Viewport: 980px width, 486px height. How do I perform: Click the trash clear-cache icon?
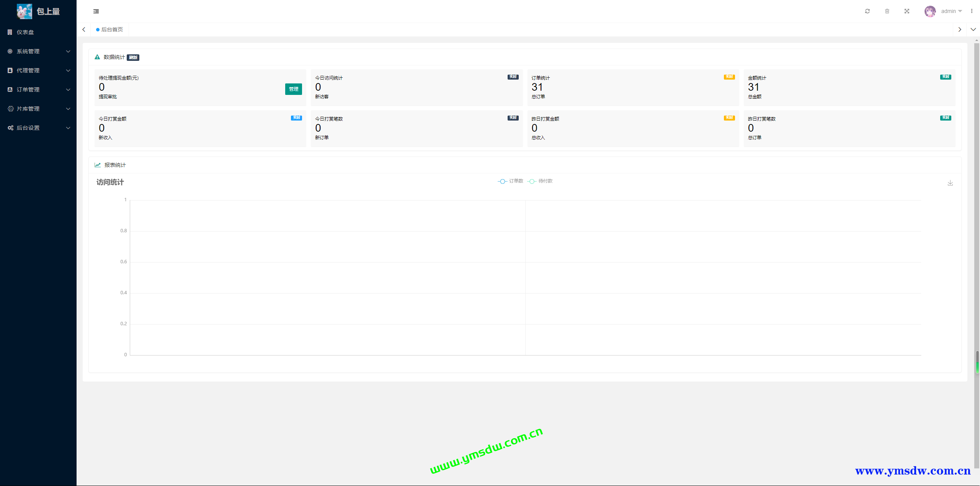887,11
